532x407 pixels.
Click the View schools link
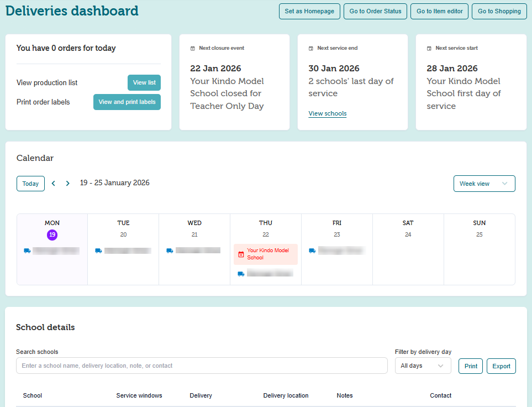pyautogui.click(x=328, y=114)
